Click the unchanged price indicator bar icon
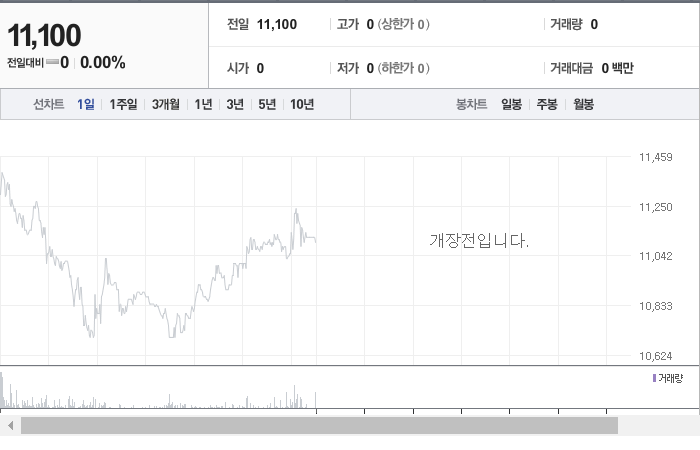 (x=53, y=62)
